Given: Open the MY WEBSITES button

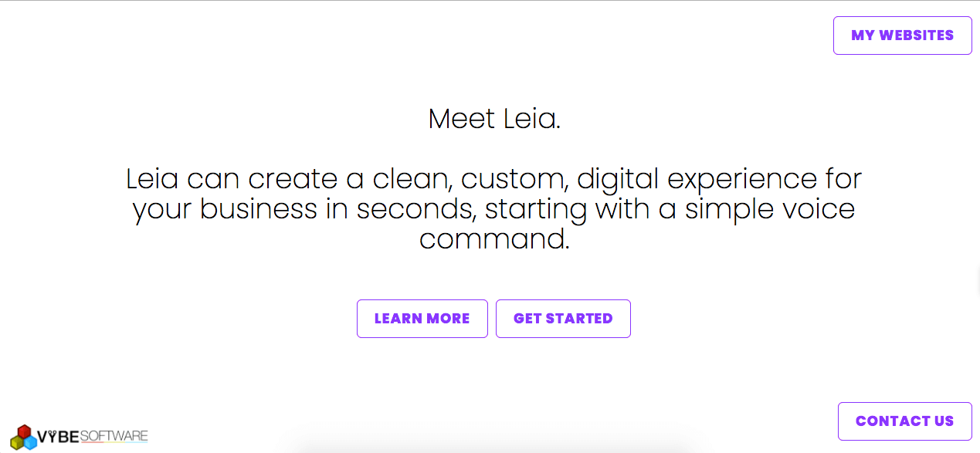Looking at the screenshot, I should click(x=902, y=35).
